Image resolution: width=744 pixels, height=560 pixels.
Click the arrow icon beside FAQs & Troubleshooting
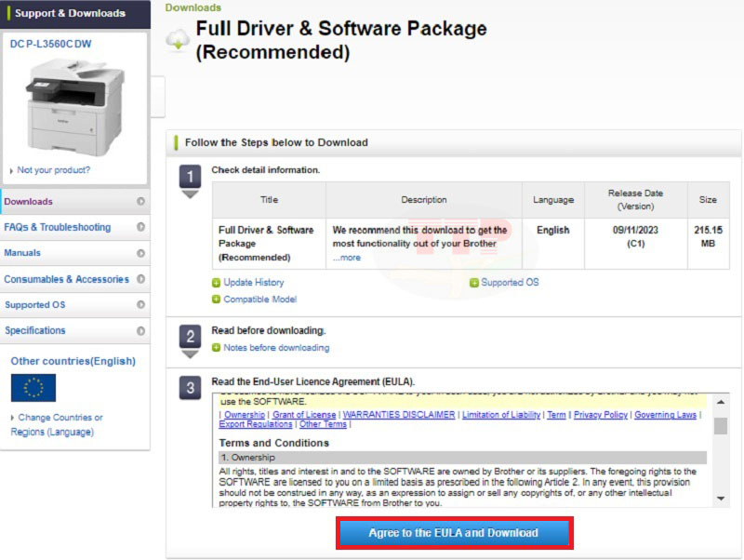coord(140,227)
